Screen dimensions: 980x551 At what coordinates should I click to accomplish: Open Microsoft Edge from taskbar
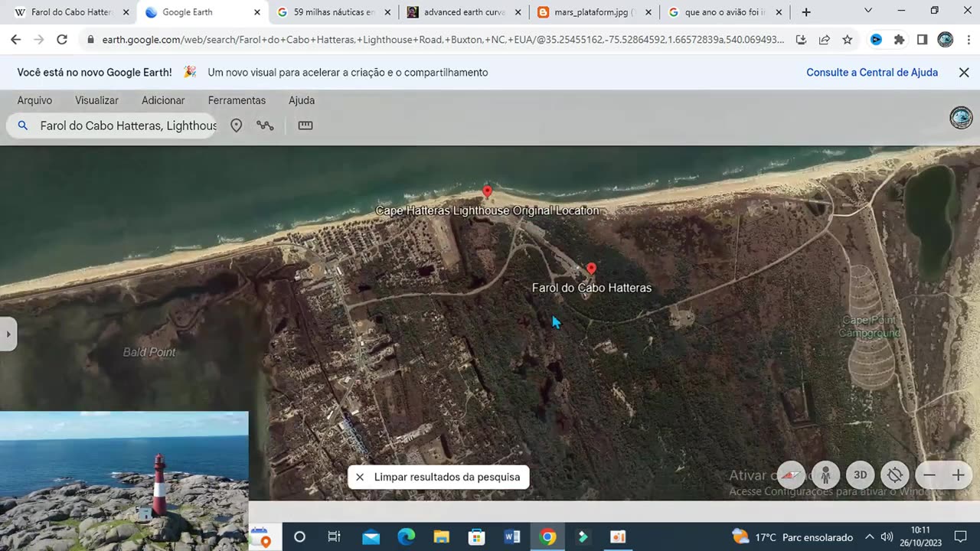tap(406, 536)
